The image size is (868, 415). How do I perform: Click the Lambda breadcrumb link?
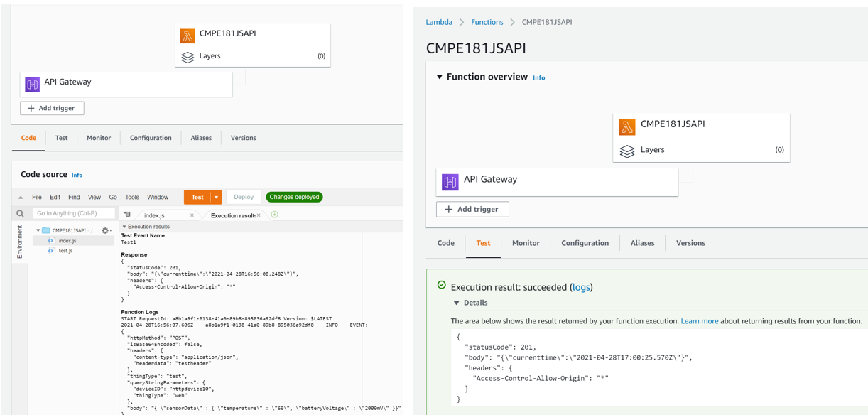point(439,22)
